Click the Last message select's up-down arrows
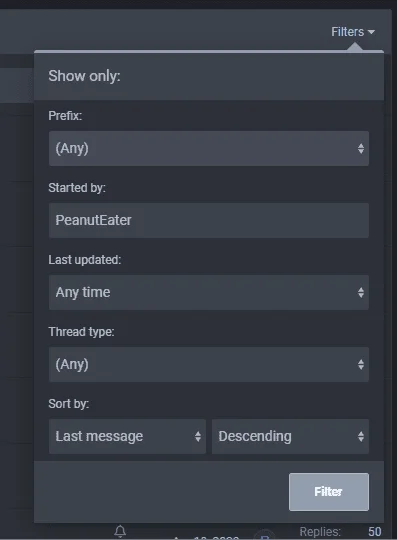397x540 pixels. click(198, 436)
